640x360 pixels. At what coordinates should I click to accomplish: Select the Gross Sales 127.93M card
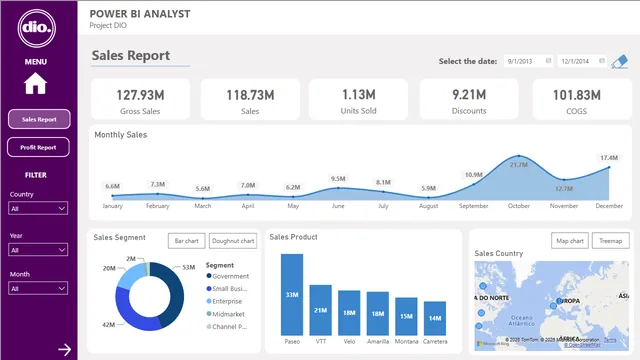point(140,100)
